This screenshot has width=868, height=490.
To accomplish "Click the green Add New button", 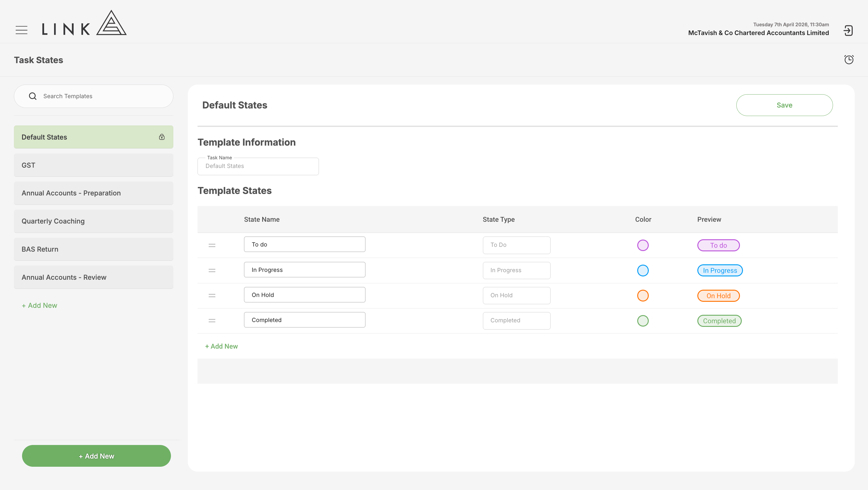I will pos(96,456).
